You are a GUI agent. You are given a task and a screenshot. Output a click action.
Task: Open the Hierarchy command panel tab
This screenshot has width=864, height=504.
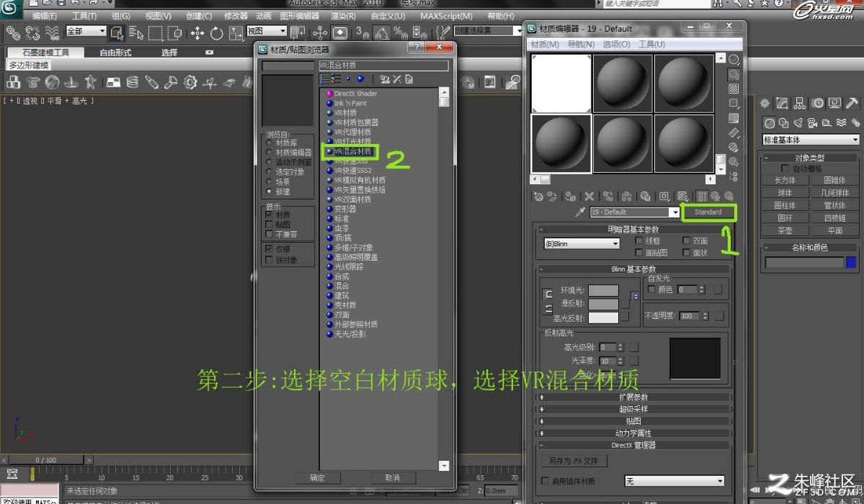800,103
